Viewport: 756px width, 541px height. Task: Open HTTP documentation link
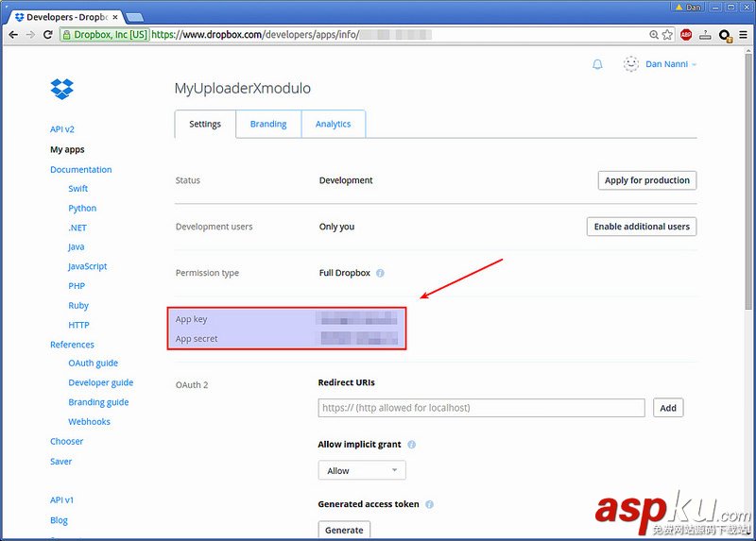click(x=78, y=325)
